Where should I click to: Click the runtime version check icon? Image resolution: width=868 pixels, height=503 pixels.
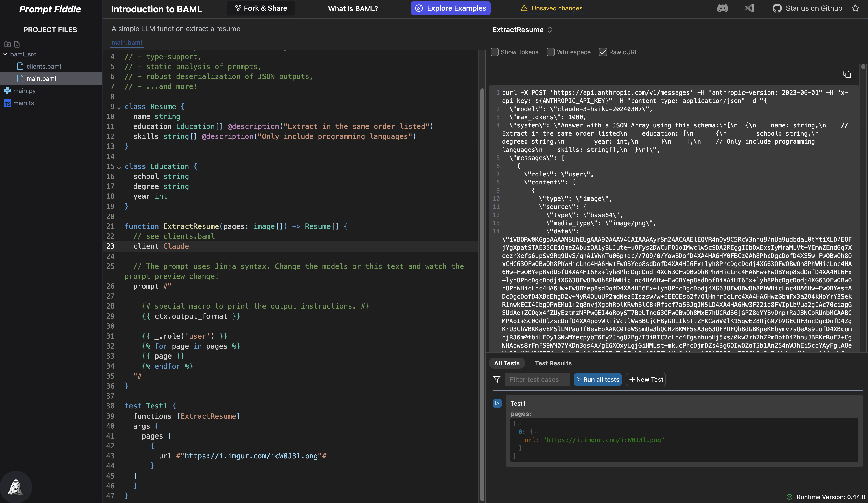pos(790,497)
